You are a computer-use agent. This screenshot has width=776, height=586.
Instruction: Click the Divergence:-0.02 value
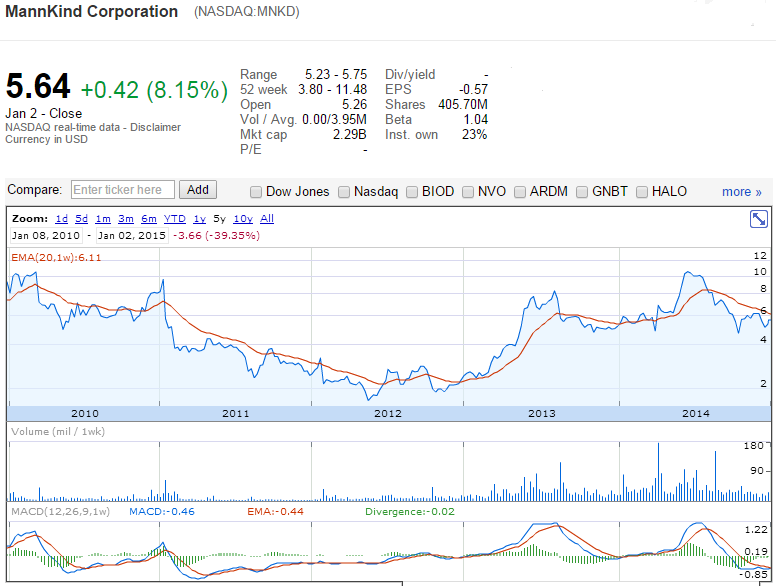click(410, 512)
